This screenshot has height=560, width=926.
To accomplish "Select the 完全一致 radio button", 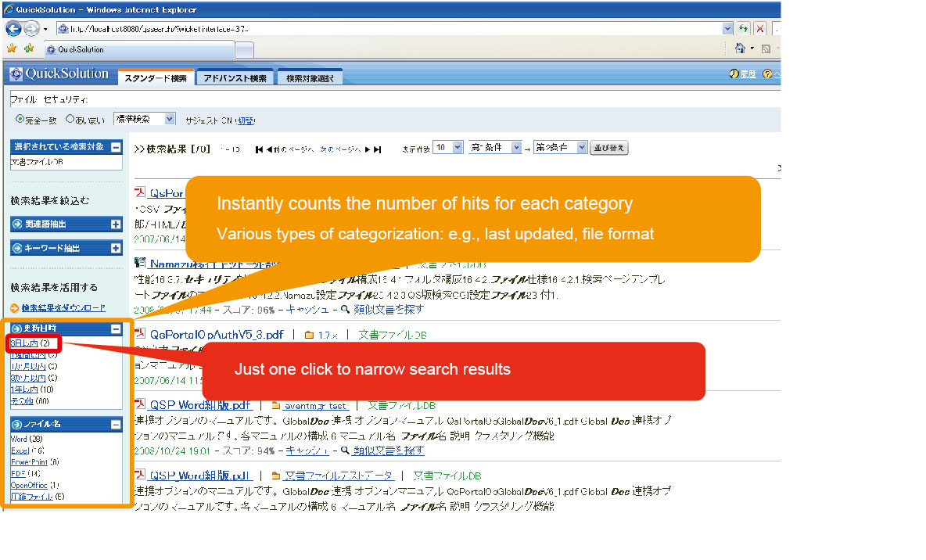I will [x=20, y=119].
